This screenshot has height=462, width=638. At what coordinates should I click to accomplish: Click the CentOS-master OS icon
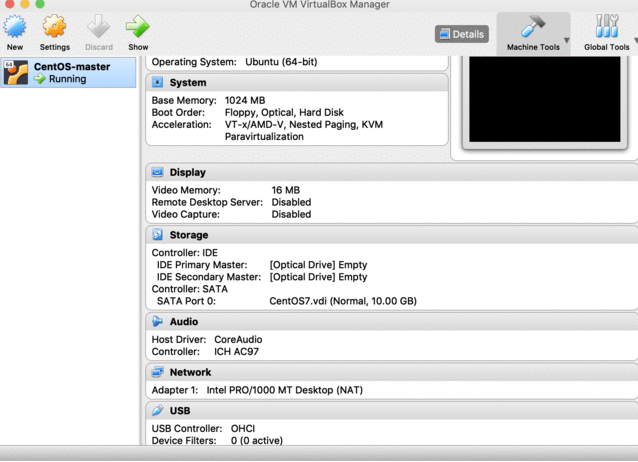(x=16, y=72)
